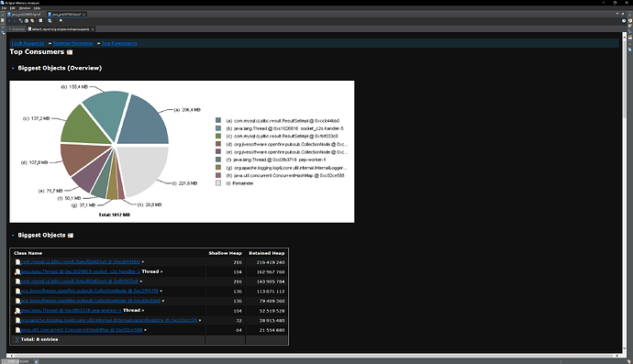Open the InternalLoggerRegistry object link
Screen dimensions: 633x364
(x=109, y=320)
